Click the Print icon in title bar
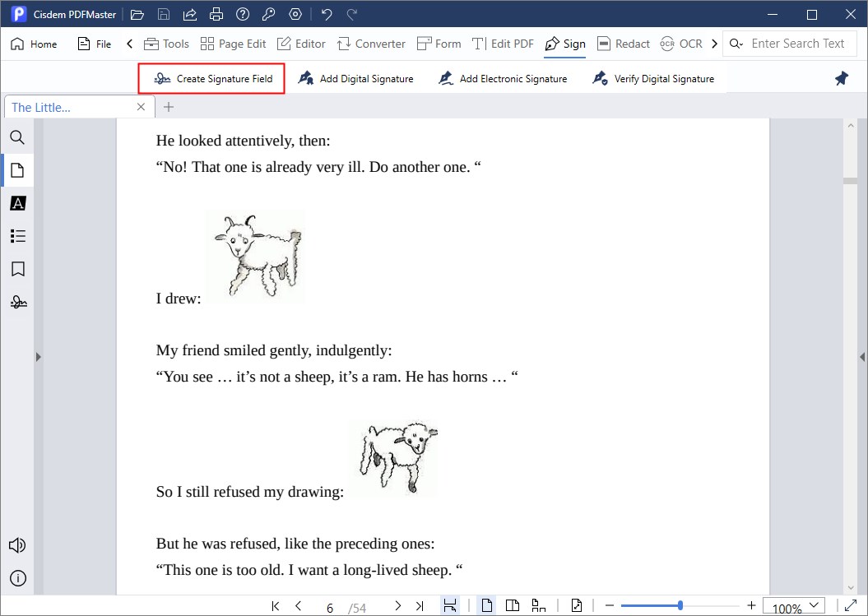This screenshot has width=868, height=616. click(216, 14)
